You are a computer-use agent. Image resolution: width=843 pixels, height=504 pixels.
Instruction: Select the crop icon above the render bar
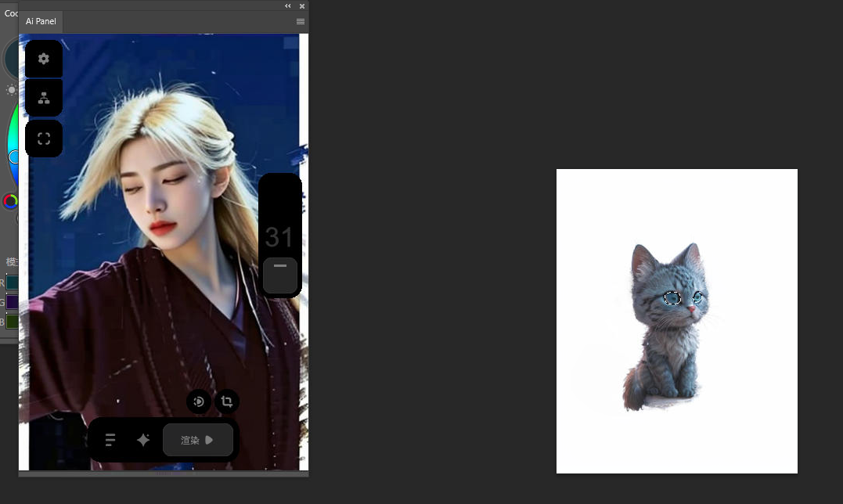coord(226,401)
